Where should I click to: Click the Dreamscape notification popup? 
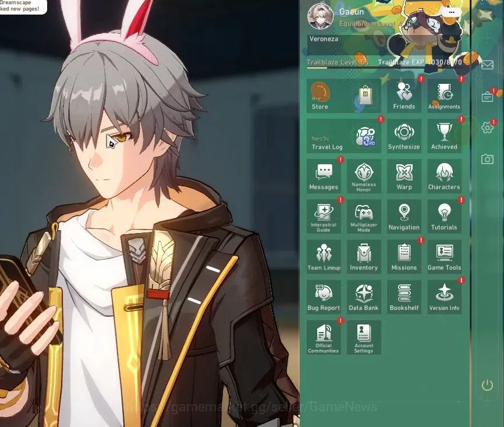tap(22, 6)
